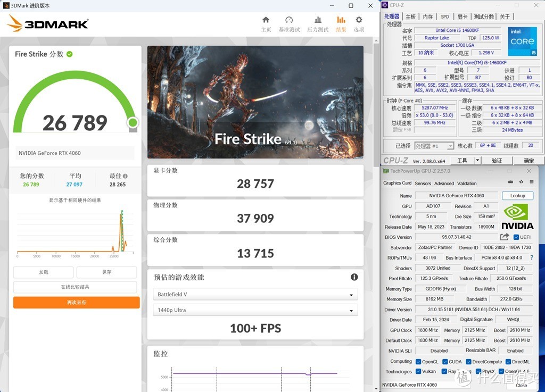Switch to CPU-Z 显卡 tab
The width and height of the screenshot is (545, 392).
click(463, 16)
